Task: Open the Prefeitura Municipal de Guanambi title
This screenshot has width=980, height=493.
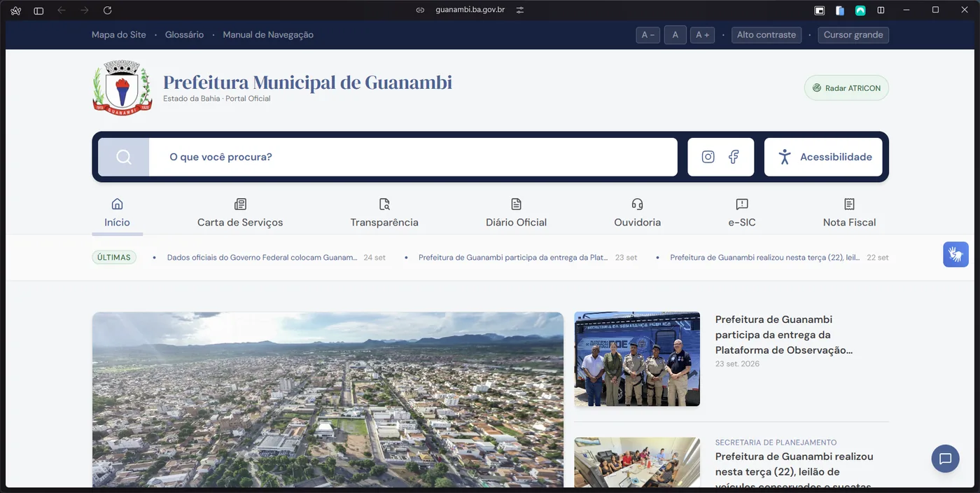Action: [307, 82]
